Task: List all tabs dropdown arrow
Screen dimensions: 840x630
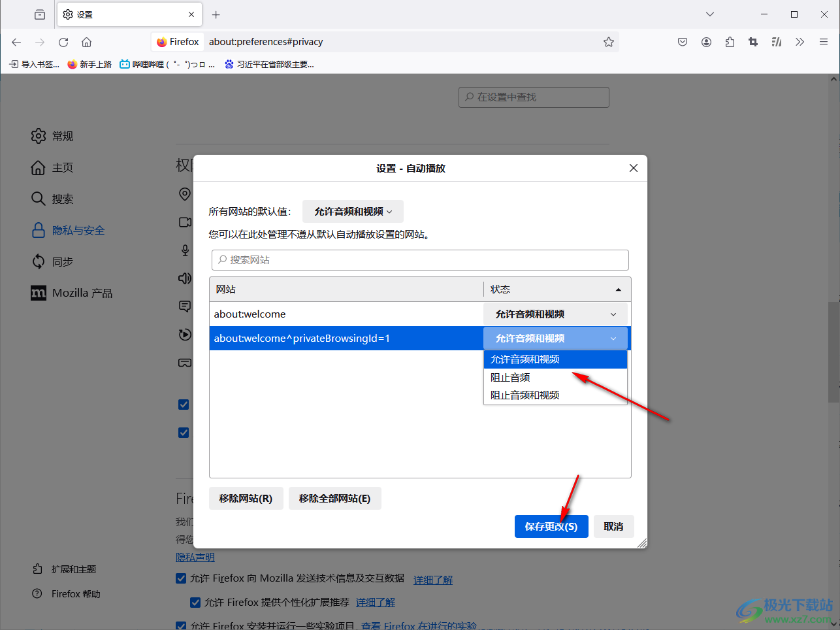Action: pos(710,14)
